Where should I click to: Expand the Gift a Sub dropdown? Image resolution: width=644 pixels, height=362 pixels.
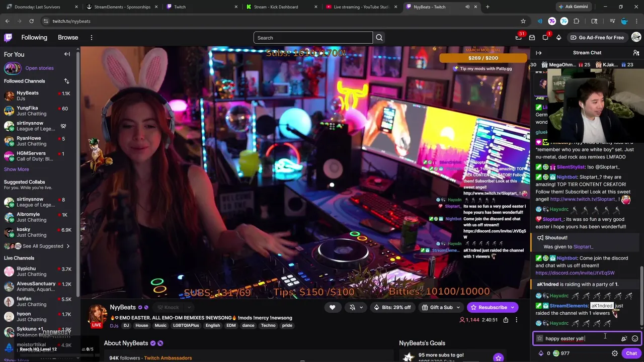point(458,307)
